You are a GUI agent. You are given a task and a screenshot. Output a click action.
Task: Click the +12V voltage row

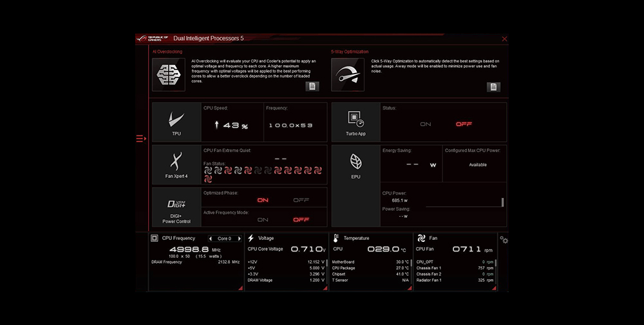(x=286, y=262)
